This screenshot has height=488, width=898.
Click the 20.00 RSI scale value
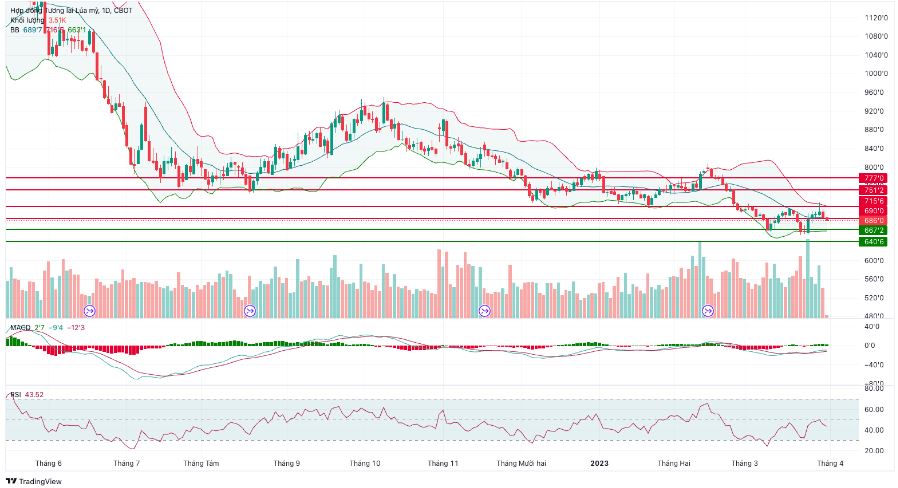point(873,451)
